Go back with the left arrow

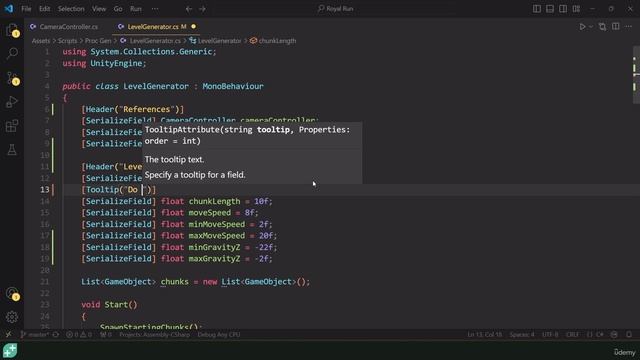pos(189,9)
